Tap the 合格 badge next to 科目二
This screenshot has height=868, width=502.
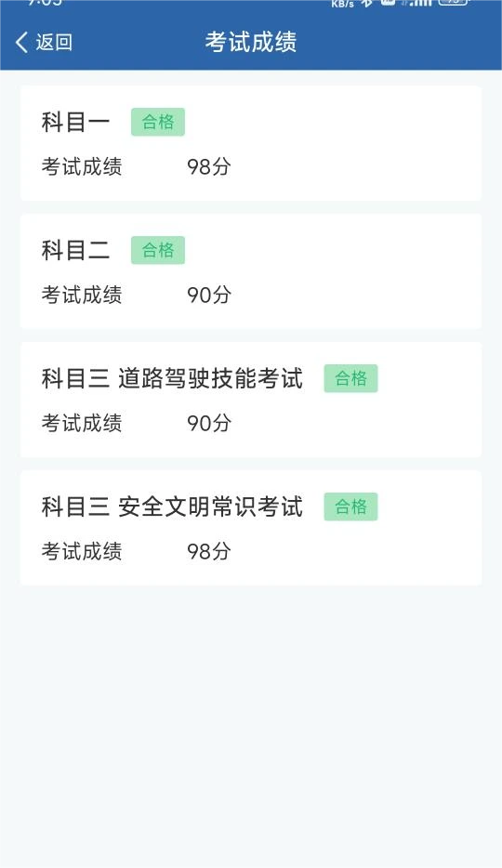pos(158,250)
